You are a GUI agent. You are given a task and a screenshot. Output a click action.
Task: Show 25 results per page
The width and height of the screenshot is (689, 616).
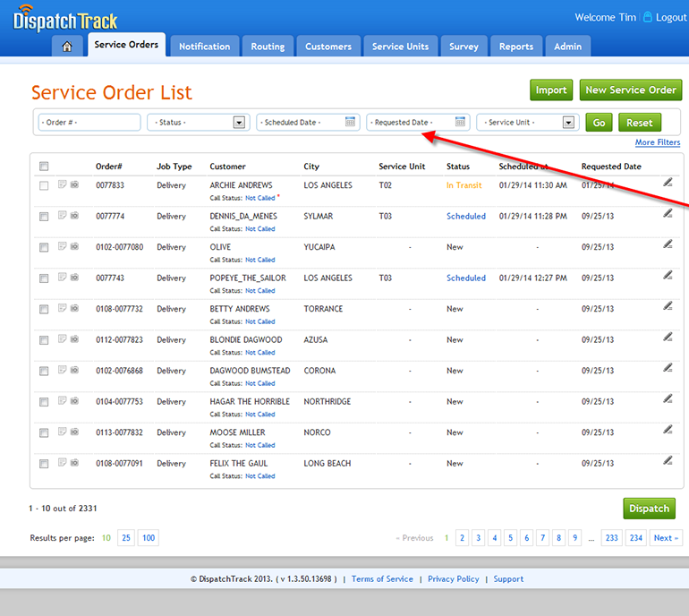click(x=125, y=538)
